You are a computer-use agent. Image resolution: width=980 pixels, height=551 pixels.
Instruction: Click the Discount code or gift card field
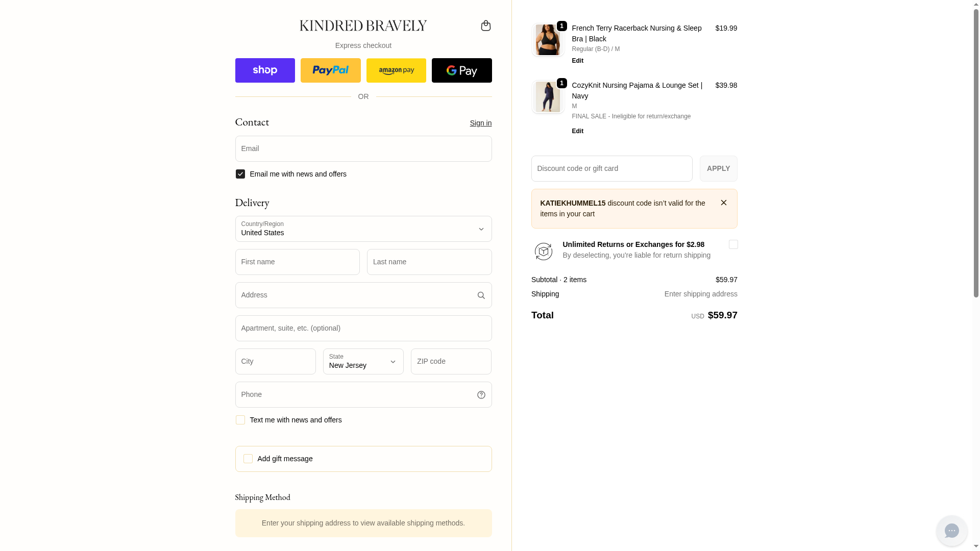(611, 169)
